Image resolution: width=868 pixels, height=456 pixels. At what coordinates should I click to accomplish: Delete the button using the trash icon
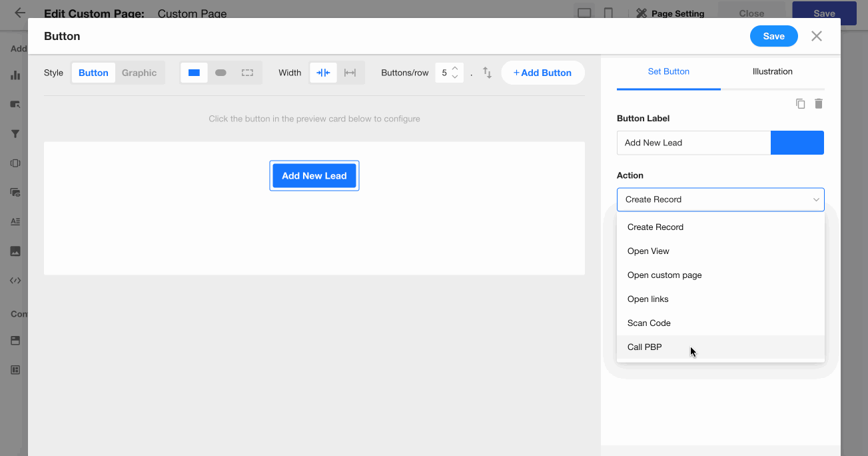(819, 104)
